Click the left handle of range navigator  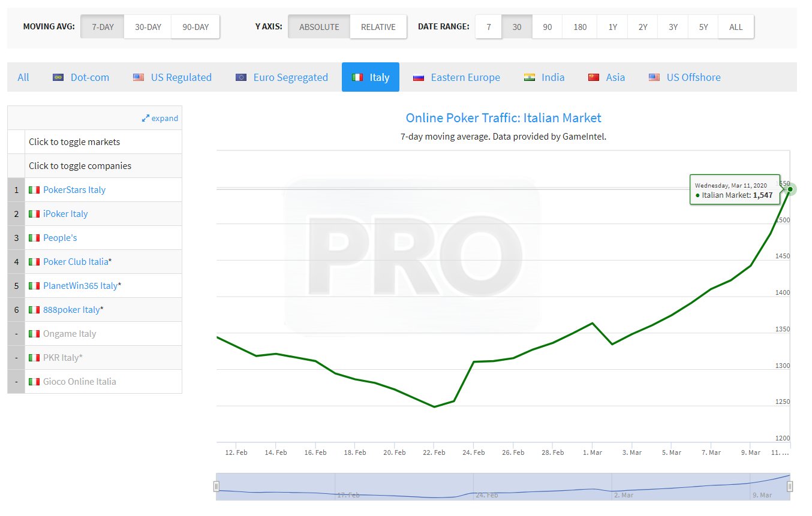point(217,486)
